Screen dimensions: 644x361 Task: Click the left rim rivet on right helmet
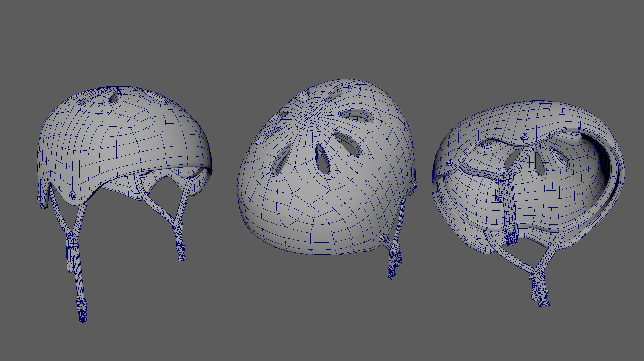click(449, 162)
